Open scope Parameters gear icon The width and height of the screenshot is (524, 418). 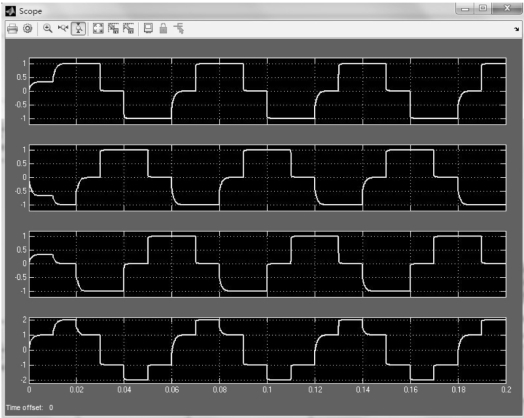tap(28, 29)
